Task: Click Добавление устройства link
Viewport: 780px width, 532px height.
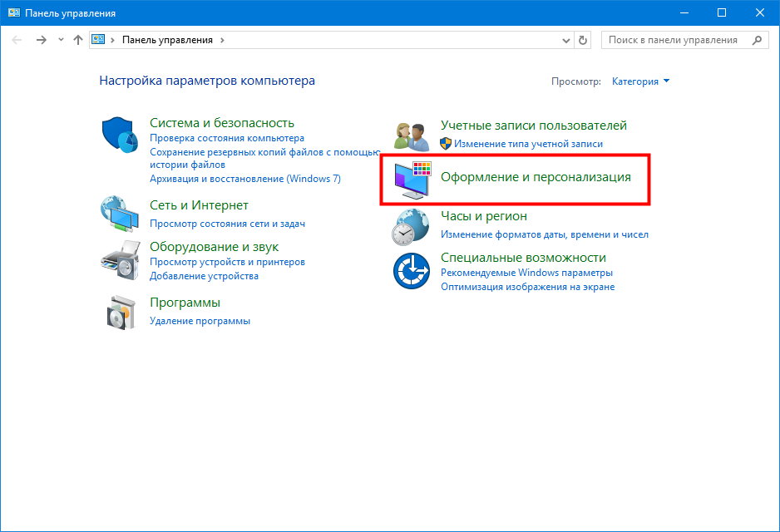Action: pos(204,276)
